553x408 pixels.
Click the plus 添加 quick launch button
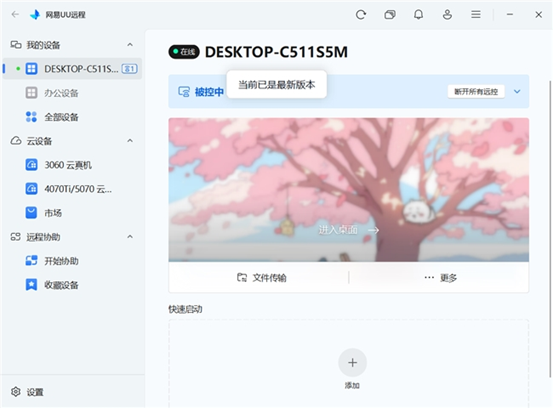(352, 363)
